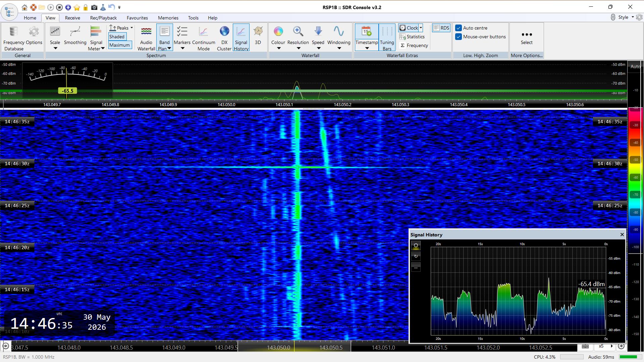This screenshot has height=362, width=644.
Task: Open the DX Cluster globe
Action: click(224, 38)
